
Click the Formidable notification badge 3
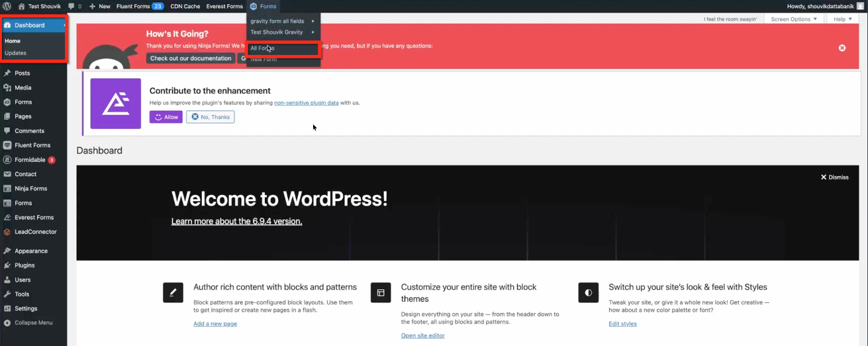click(x=52, y=160)
